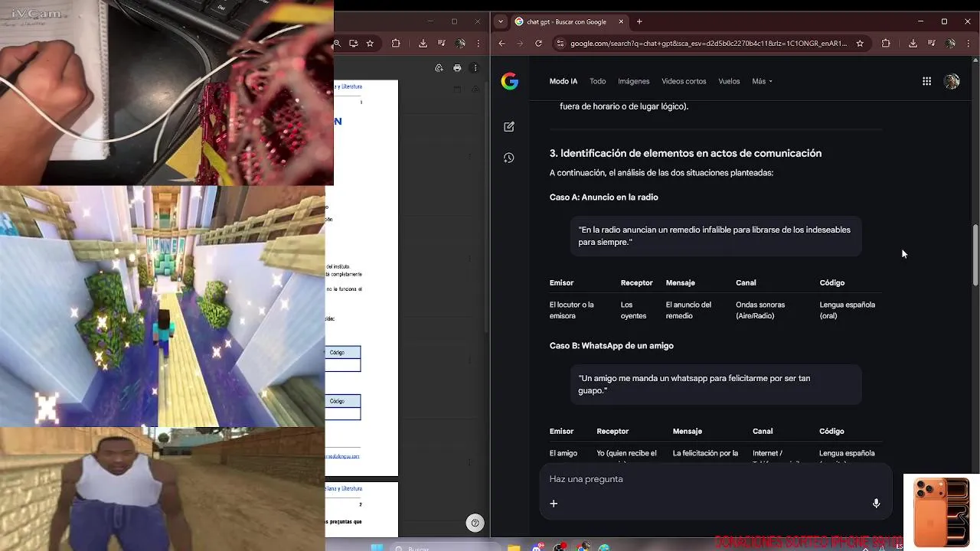
Task: Save PDF to Drive icon
Action: [439, 68]
